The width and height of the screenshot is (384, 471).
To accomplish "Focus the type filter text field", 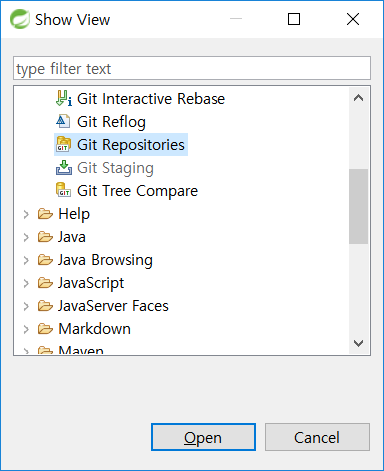I will point(192,68).
